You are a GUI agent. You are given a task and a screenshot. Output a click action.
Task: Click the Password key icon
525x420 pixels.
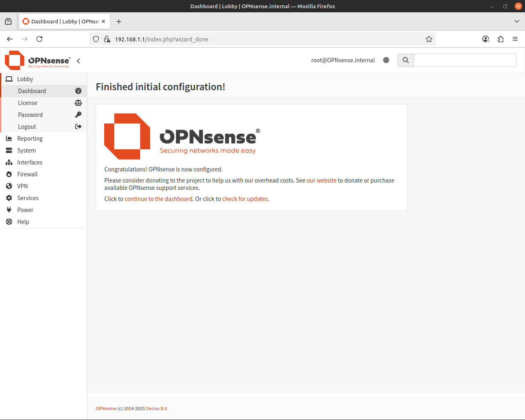point(78,115)
